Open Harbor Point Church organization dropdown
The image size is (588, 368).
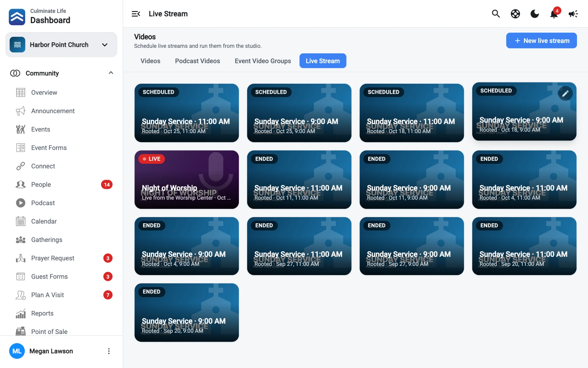pos(61,45)
